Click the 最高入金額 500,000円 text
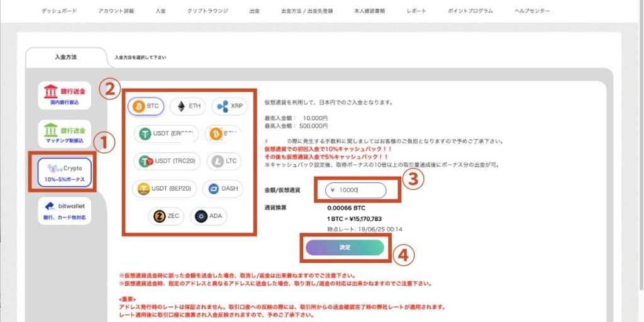 (x=296, y=126)
